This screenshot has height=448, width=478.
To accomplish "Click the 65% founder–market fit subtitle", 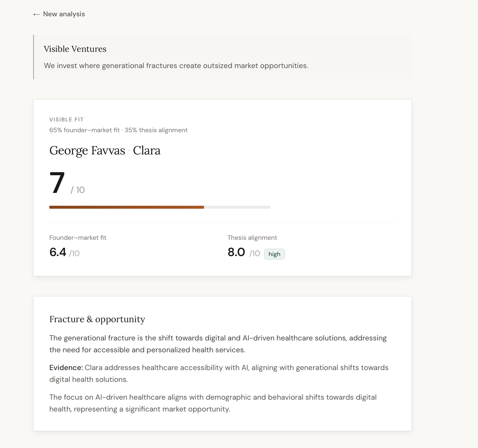I will pyautogui.click(x=85, y=130).
